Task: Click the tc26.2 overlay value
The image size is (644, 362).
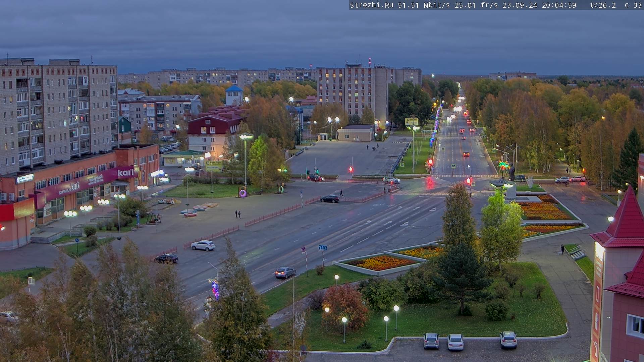Action: [603, 5]
